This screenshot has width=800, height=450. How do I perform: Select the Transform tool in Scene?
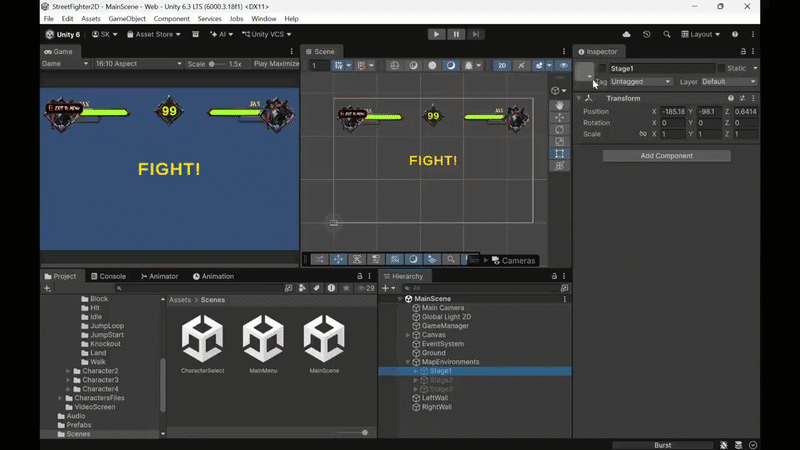coord(560,166)
